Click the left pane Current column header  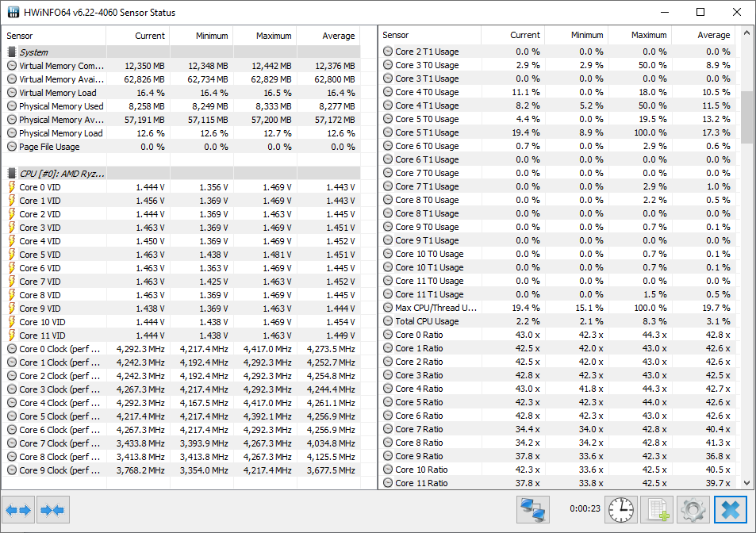[138, 36]
